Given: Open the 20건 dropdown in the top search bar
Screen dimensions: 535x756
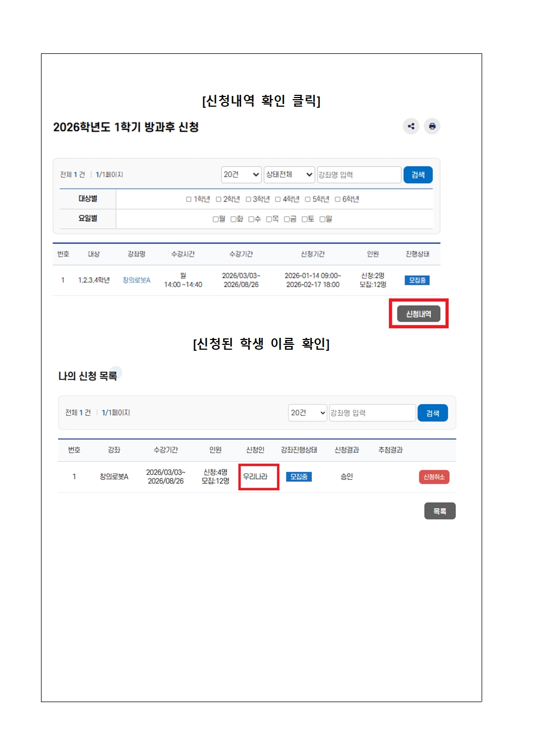Looking at the screenshot, I should tap(241, 175).
